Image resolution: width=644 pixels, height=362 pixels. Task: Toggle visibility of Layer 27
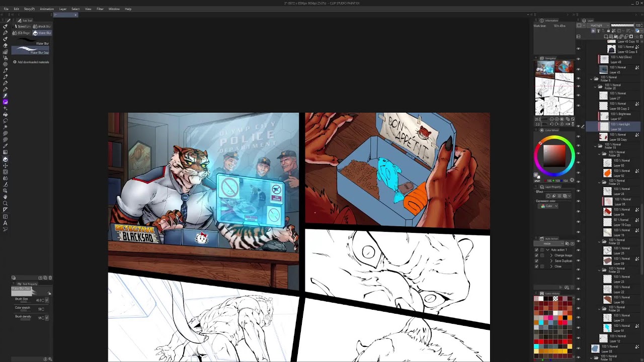coord(578,96)
